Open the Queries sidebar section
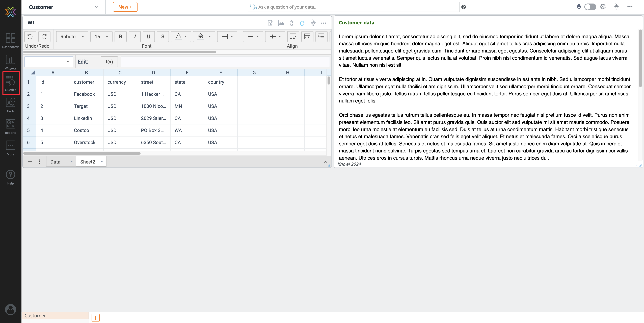This screenshot has height=323, width=644. point(11,83)
